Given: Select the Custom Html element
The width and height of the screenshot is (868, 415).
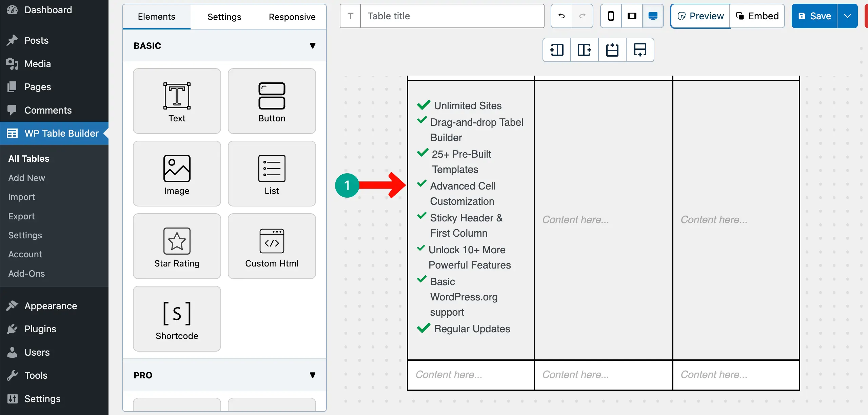Looking at the screenshot, I should click(x=272, y=246).
